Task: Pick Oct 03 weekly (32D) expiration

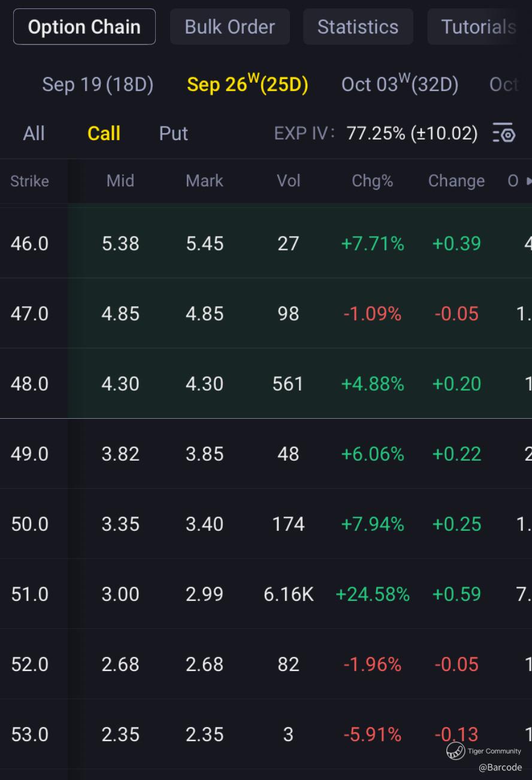Action: (400, 84)
